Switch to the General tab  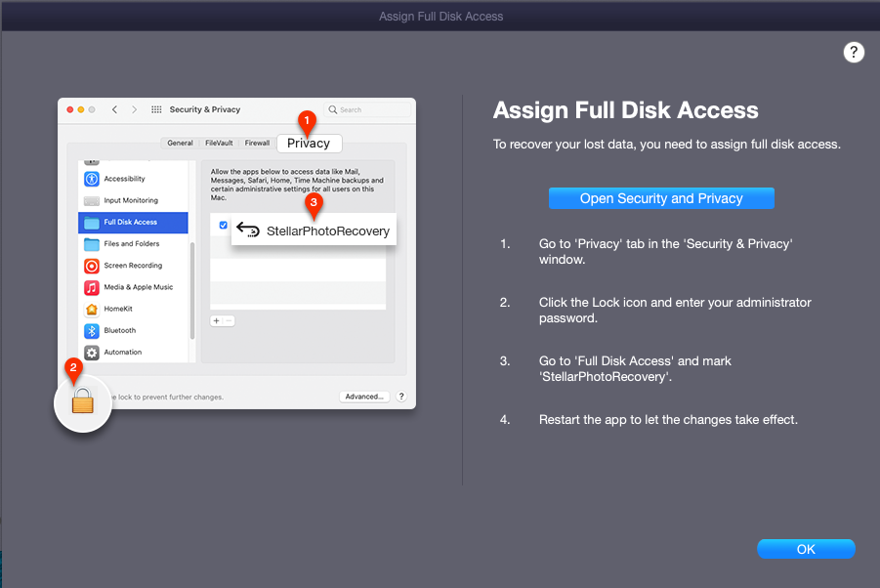(180, 143)
